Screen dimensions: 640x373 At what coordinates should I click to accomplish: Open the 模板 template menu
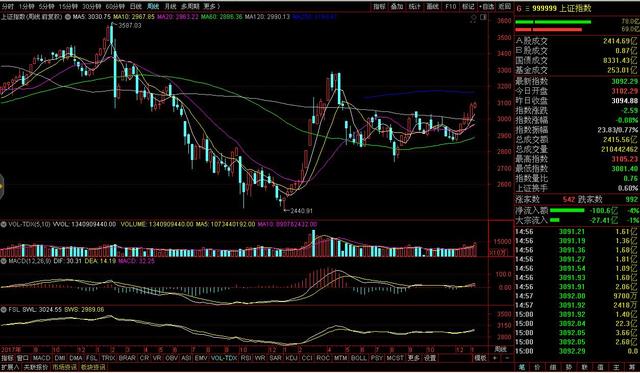tap(480, 358)
